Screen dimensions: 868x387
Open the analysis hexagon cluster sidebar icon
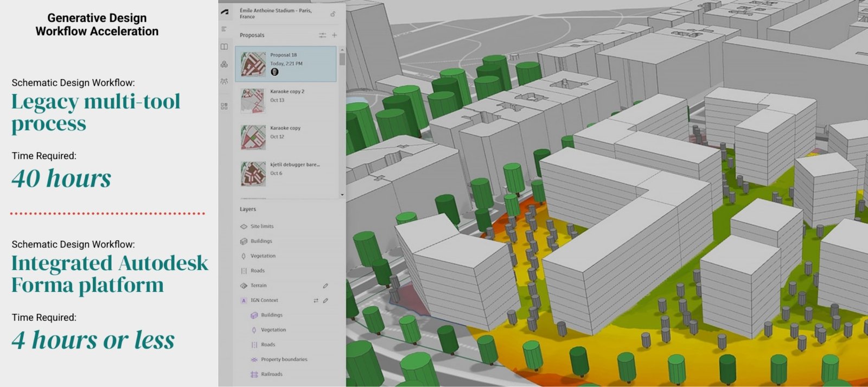point(224,64)
